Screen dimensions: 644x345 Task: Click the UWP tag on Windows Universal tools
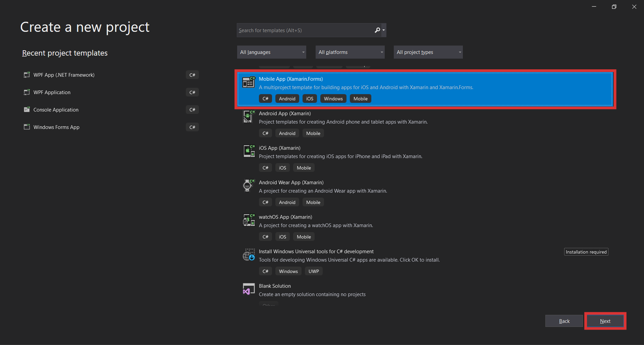[314, 271]
